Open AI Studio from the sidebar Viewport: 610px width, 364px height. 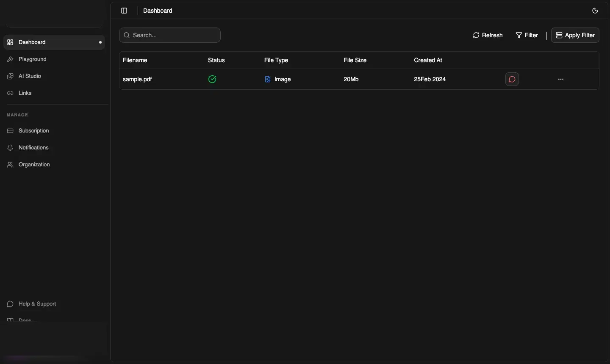[x=54, y=76]
